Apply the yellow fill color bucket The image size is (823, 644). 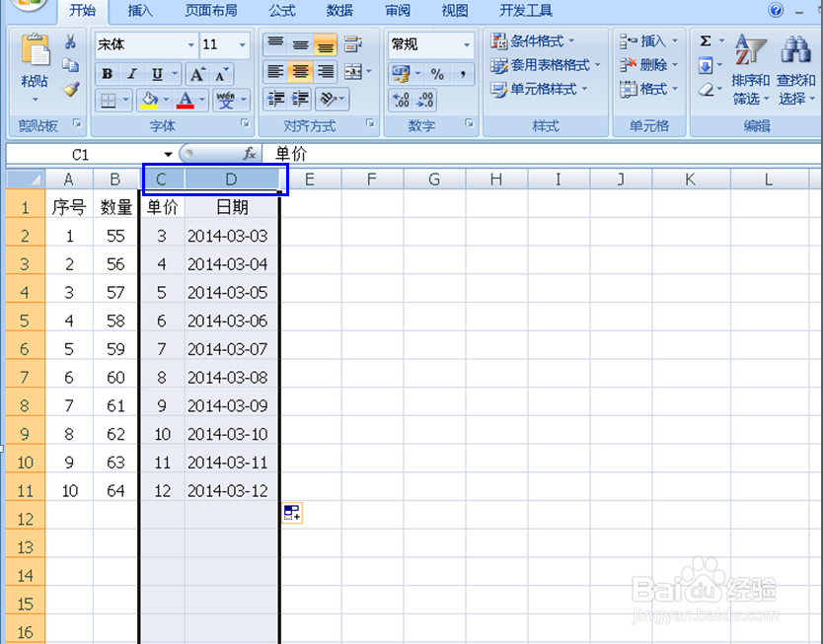coord(150,100)
